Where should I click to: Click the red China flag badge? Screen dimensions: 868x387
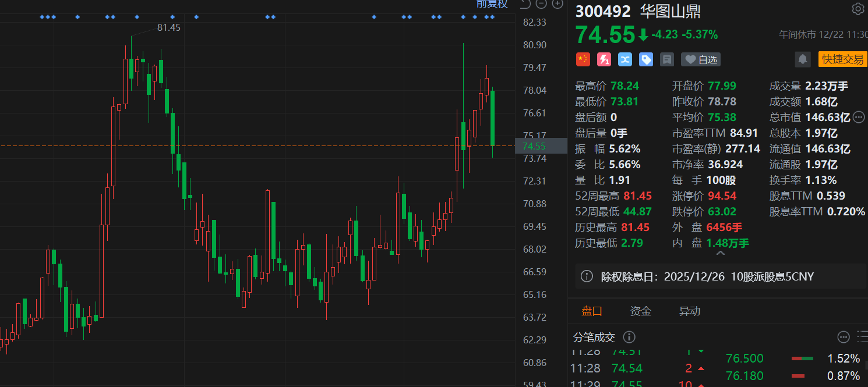coord(583,59)
